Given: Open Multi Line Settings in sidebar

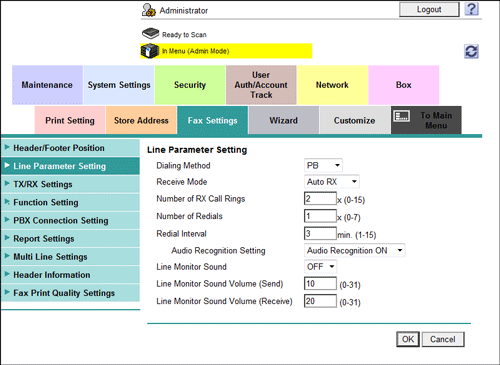Looking at the screenshot, I should pyautogui.click(x=70, y=257).
